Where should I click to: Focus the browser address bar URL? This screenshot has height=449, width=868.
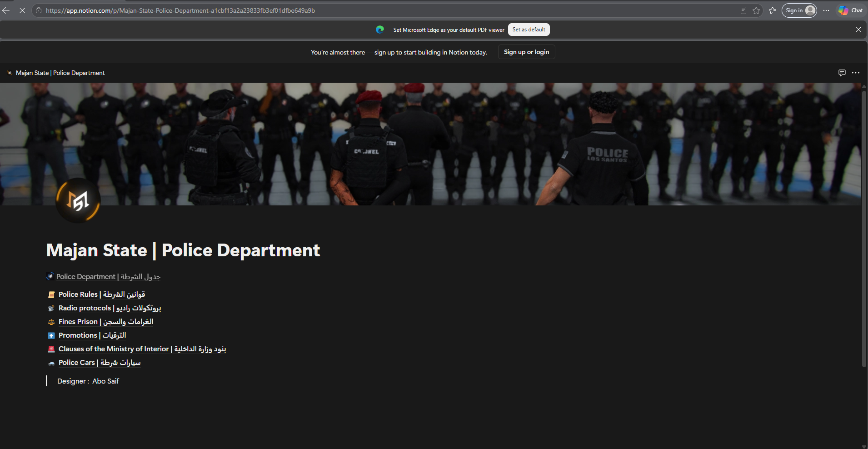[180, 10]
